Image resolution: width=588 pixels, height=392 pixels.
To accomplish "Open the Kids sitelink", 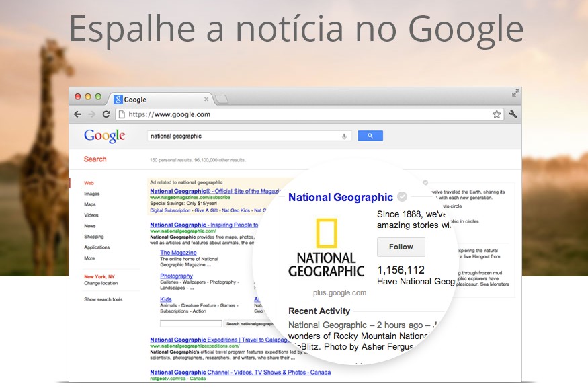I will [x=166, y=299].
